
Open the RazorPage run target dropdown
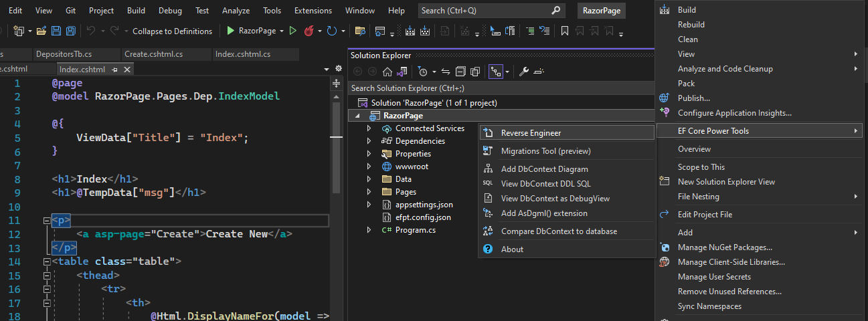282,31
